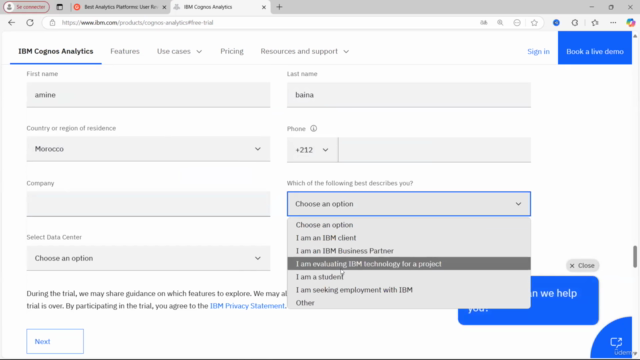
Task: Open the Country or region dropdown
Action: coord(148,149)
